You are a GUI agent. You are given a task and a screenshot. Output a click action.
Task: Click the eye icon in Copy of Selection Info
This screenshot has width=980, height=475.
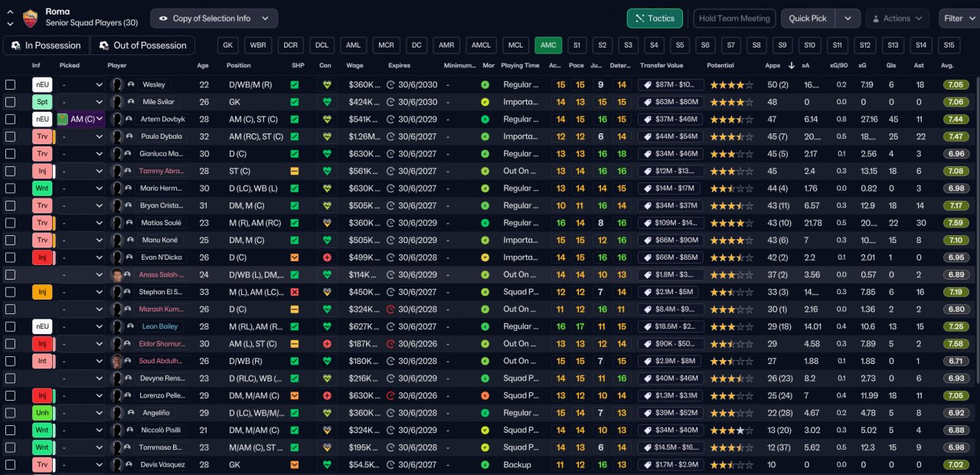click(x=163, y=18)
